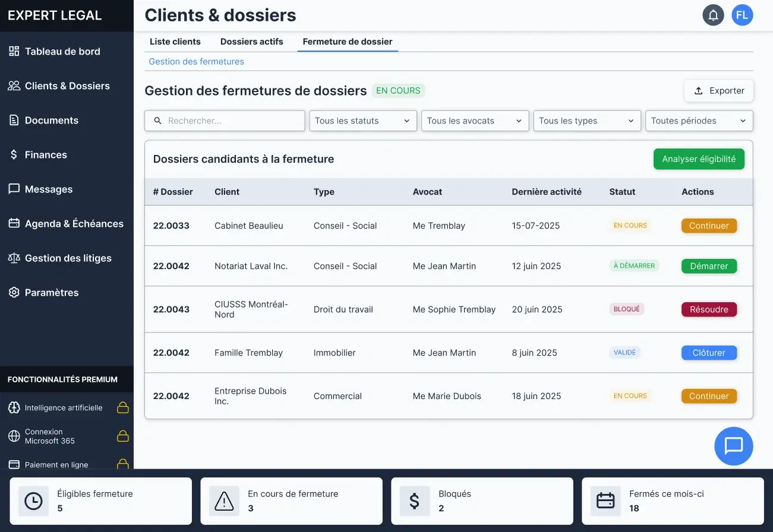Image resolution: width=773 pixels, height=532 pixels.
Task: Open the Tous les types dropdown
Action: coord(586,121)
